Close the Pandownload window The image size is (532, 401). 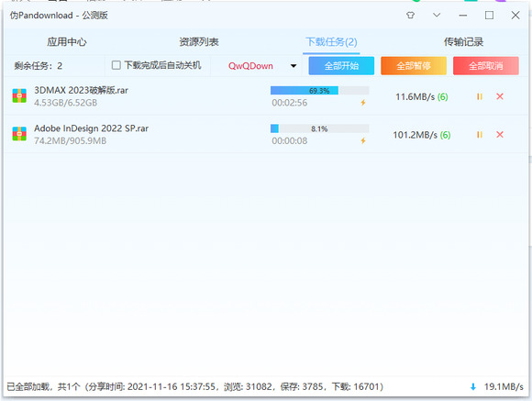pos(515,16)
